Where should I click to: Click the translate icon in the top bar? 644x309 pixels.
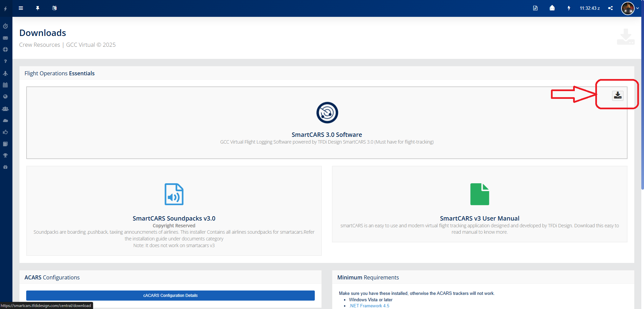tap(54, 8)
